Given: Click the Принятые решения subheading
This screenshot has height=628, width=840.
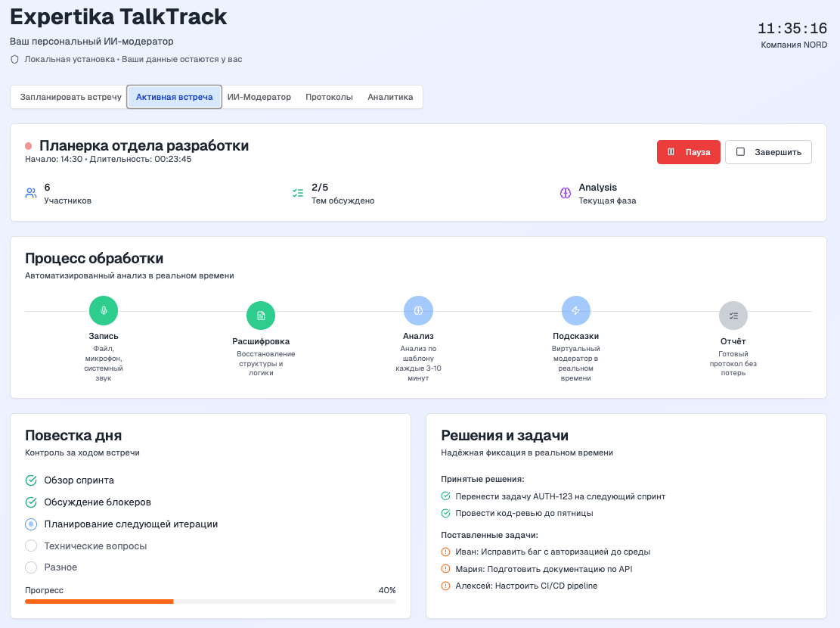Looking at the screenshot, I should point(482,479).
